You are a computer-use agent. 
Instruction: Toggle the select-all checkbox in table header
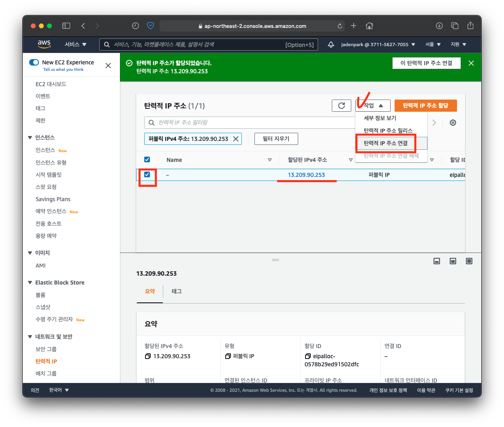pos(147,159)
